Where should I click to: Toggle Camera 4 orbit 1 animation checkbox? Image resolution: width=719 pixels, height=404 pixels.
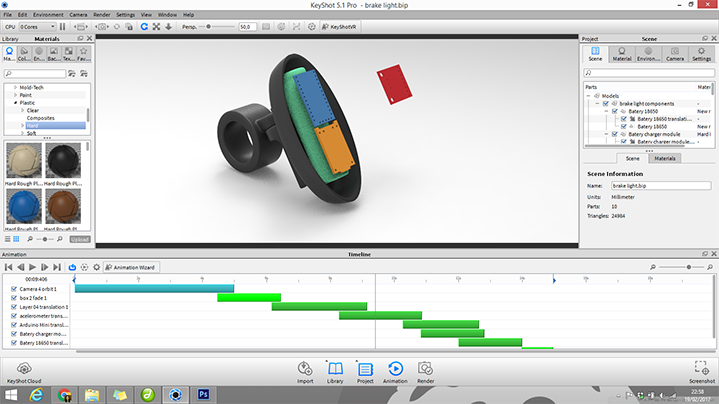(x=14, y=289)
